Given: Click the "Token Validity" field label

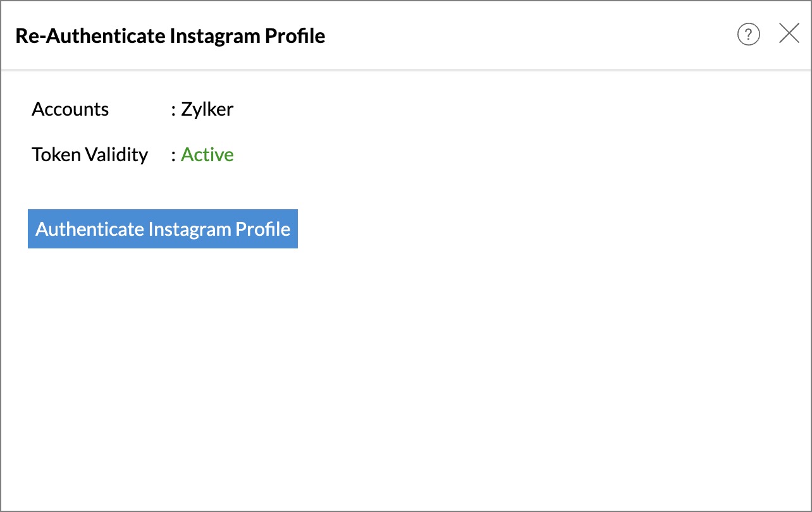Looking at the screenshot, I should tap(90, 155).
